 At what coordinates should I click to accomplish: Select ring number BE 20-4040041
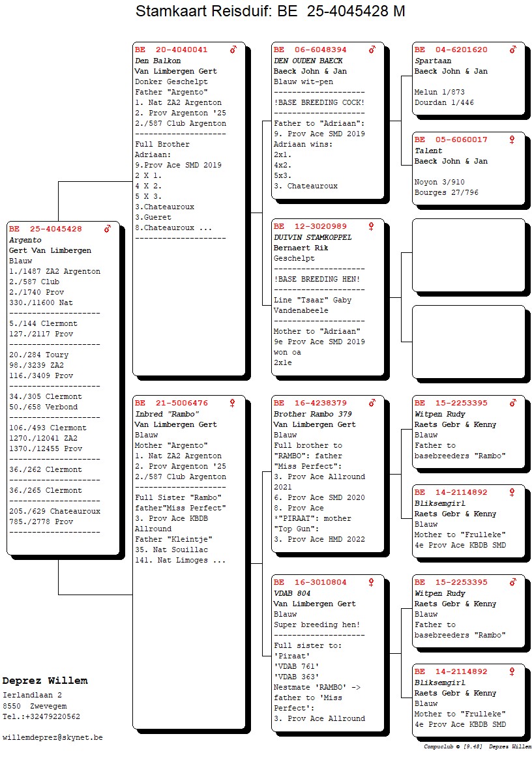point(171,50)
